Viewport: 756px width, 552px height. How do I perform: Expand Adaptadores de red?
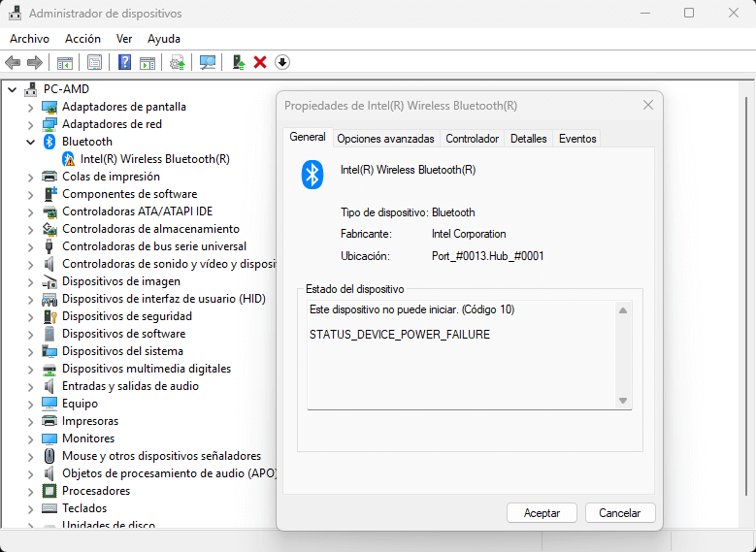click(30, 125)
